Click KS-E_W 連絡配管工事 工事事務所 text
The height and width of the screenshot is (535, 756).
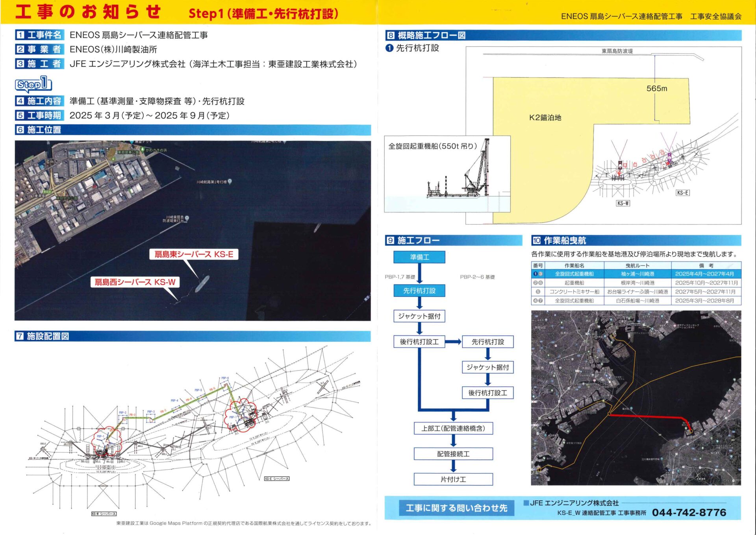coord(602,513)
